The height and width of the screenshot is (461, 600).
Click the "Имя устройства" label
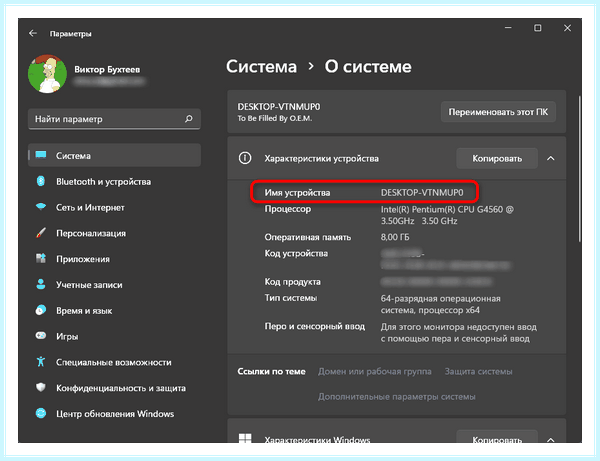click(297, 192)
